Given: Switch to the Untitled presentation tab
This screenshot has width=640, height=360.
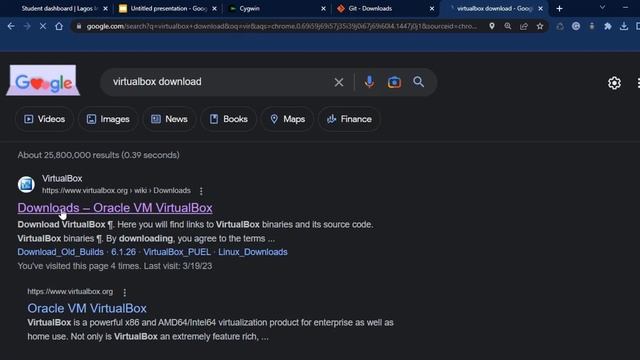Looking at the screenshot, I should 167,9.
